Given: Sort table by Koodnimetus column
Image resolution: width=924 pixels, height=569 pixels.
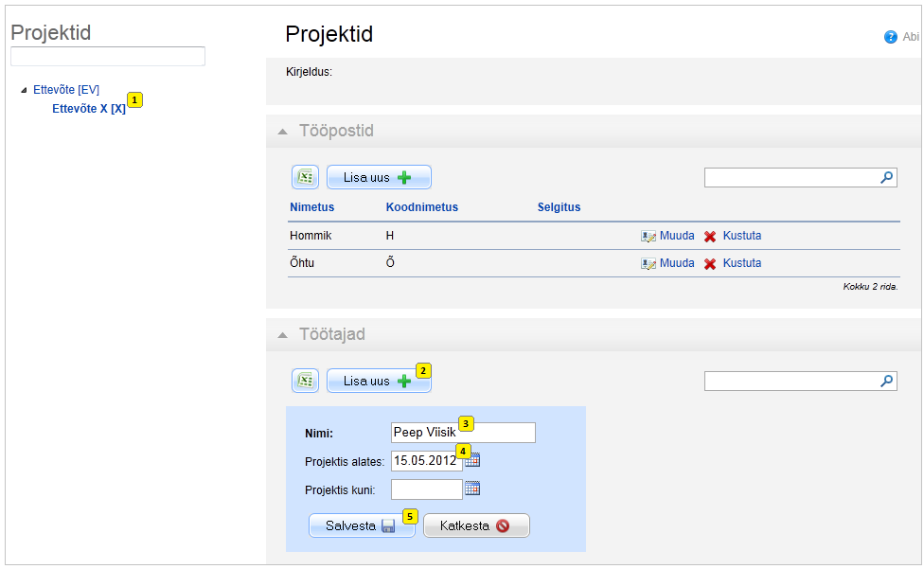Looking at the screenshot, I should pos(422,207).
